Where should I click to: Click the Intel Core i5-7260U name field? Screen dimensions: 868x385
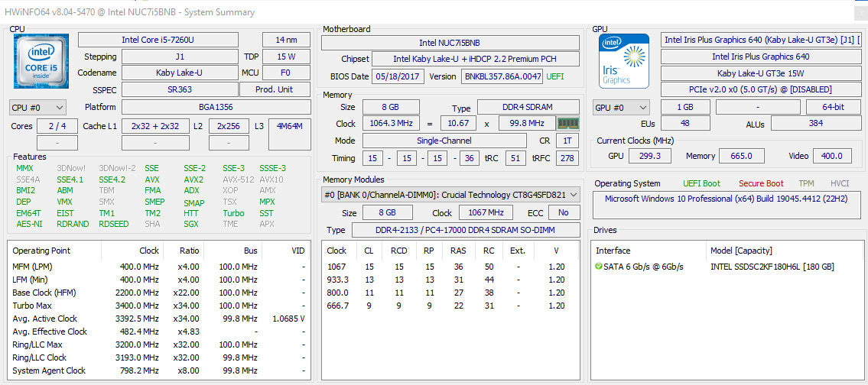(x=158, y=40)
